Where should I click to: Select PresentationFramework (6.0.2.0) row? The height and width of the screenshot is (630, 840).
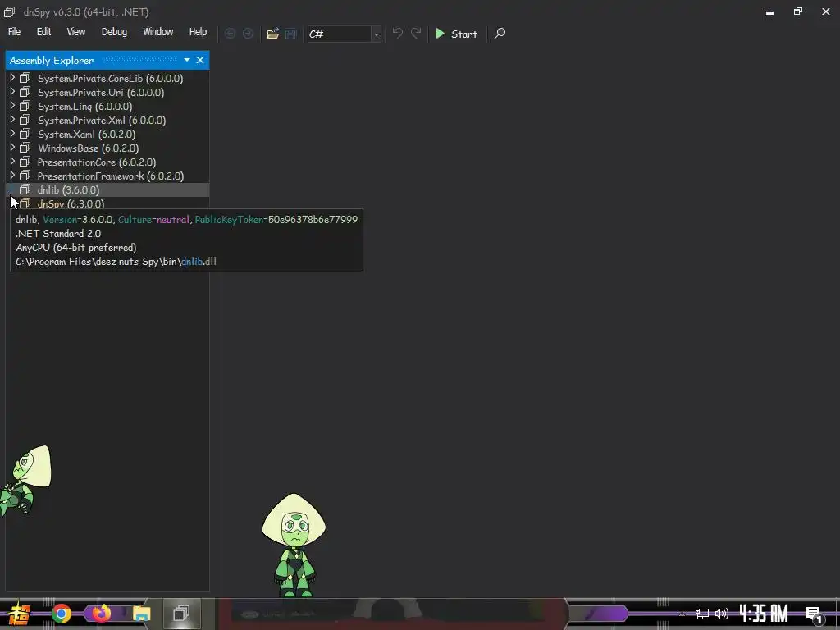pyautogui.click(x=107, y=176)
